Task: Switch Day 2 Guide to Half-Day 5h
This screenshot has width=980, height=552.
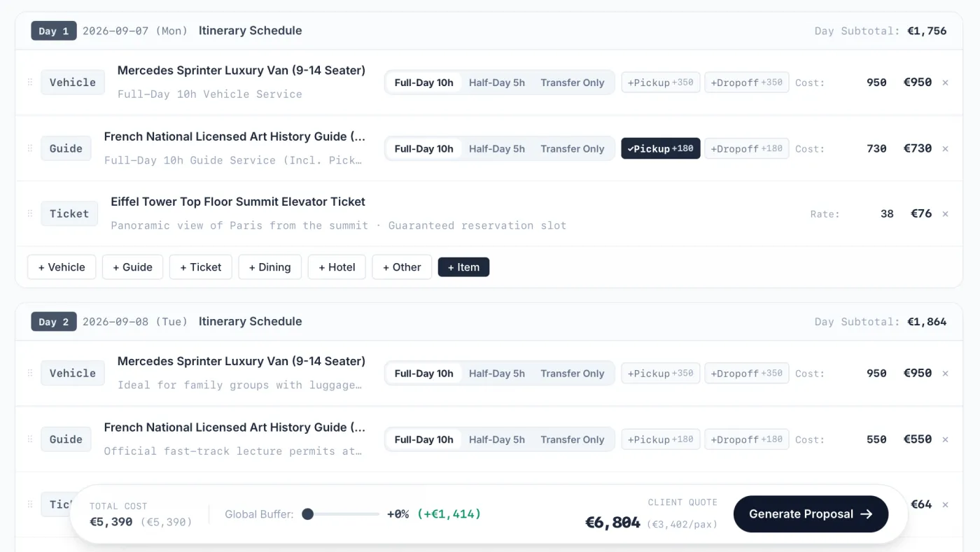Action: click(x=497, y=439)
